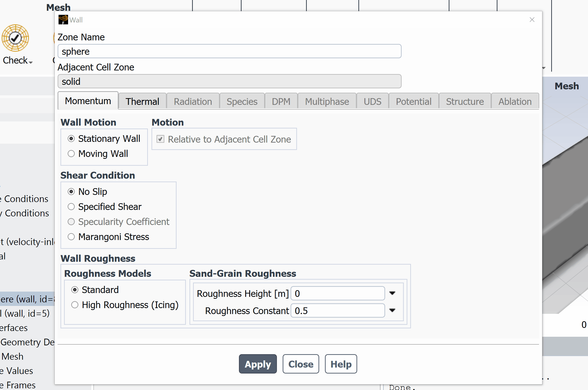
Task: Click the Roughness Height input field
Action: tap(338, 294)
